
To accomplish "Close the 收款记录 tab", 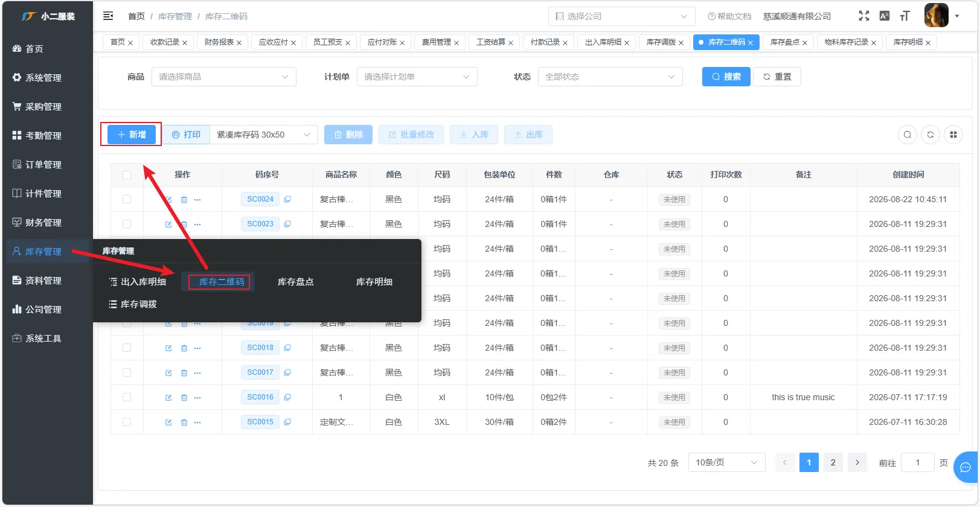I will 185,43.
